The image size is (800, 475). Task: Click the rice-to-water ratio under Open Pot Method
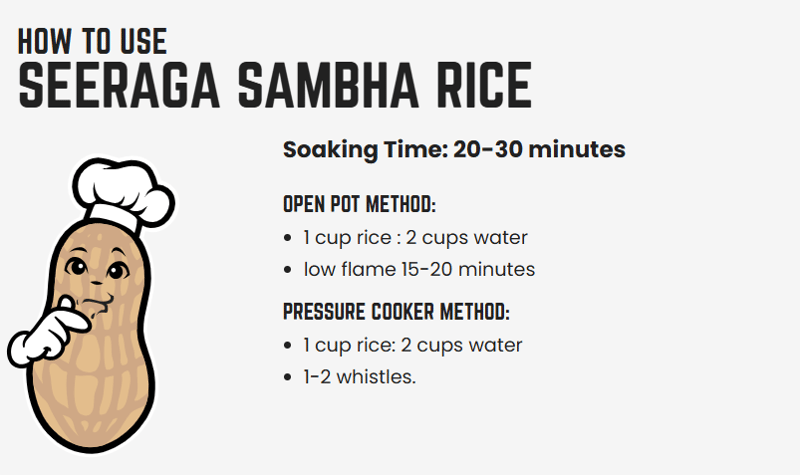pos(416,238)
